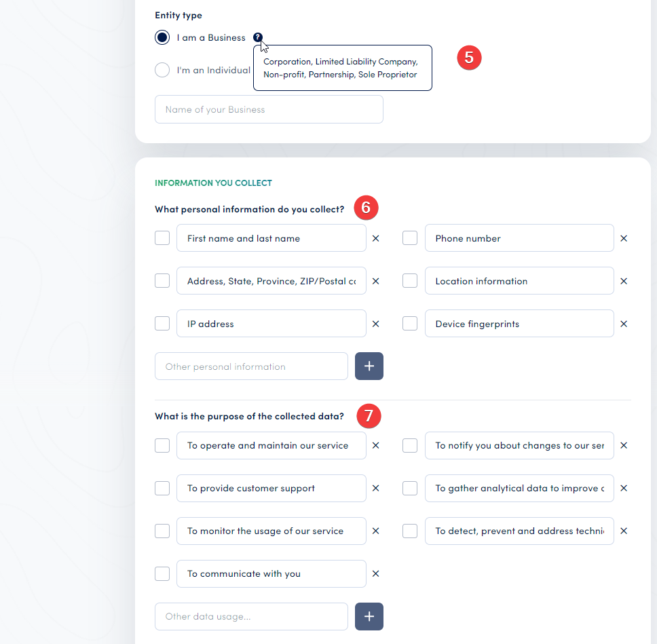This screenshot has width=657, height=644.
Task: Select the I am a Business option
Action: 162,37
